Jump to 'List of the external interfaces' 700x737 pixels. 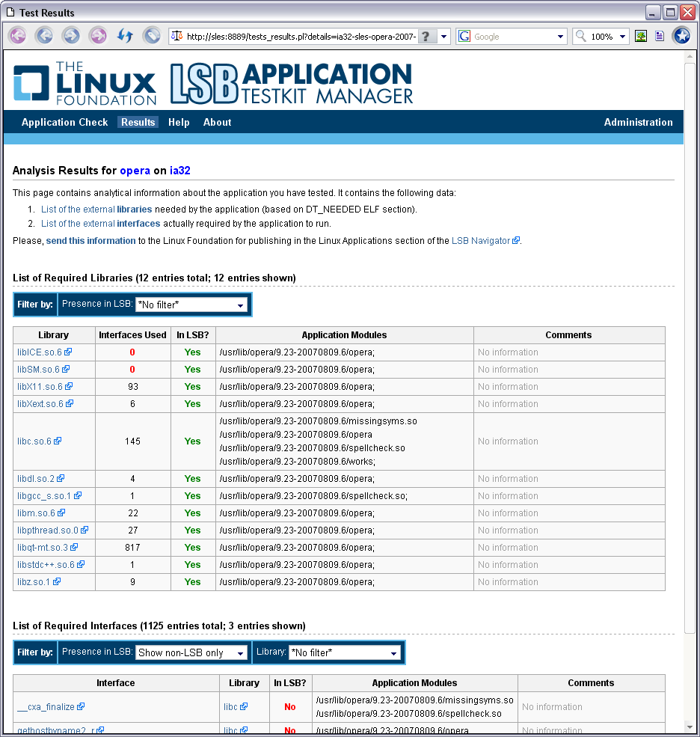[x=100, y=223]
